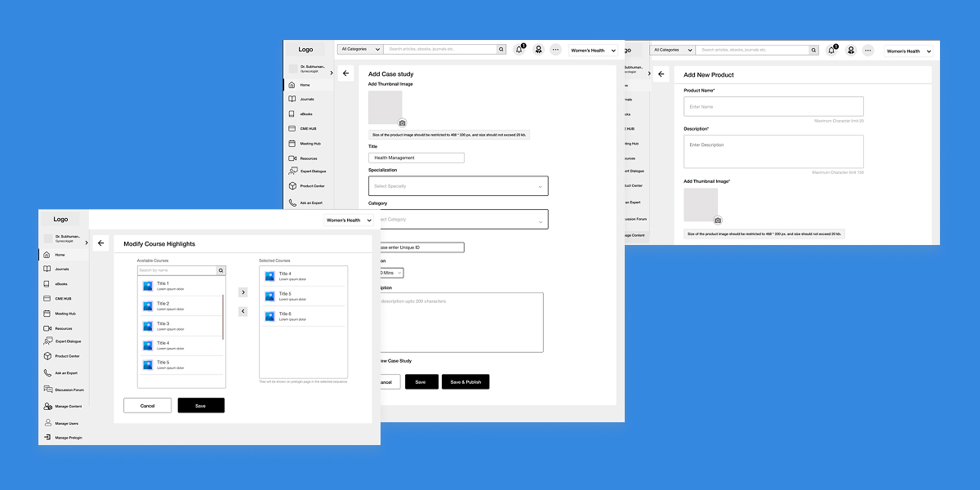This screenshot has height=490, width=980.
Task: Select Journals in the Add Case study sidebar
Action: [x=306, y=100]
